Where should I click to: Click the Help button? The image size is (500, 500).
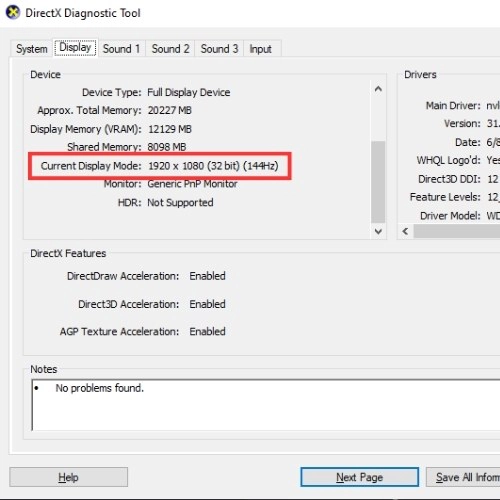pos(68,477)
